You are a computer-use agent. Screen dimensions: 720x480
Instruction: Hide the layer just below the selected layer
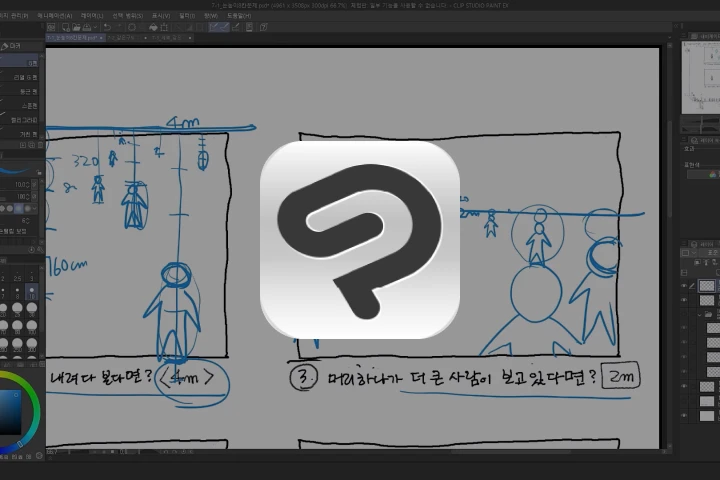pyautogui.click(x=684, y=300)
